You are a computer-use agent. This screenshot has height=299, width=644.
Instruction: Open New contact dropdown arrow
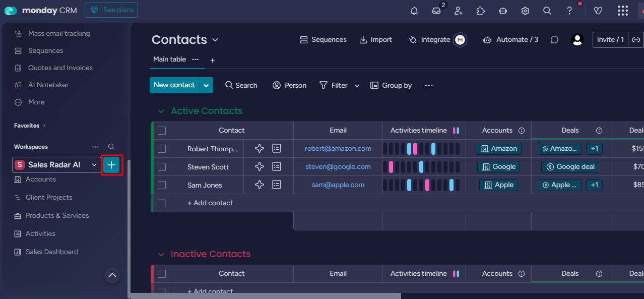pyautogui.click(x=206, y=85)
